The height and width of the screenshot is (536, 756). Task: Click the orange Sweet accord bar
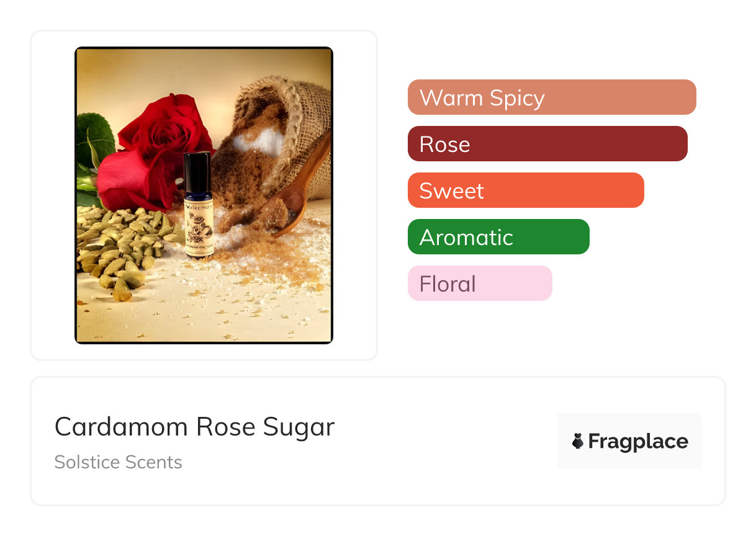click(525, 190)
